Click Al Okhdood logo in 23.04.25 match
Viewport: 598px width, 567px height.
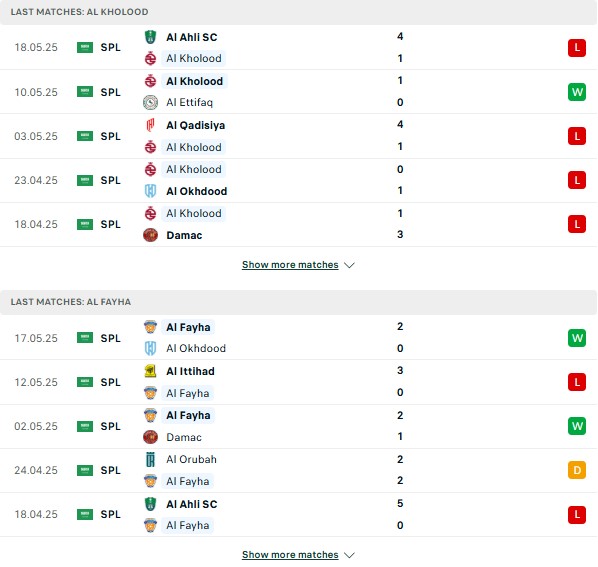pos(150,191)
